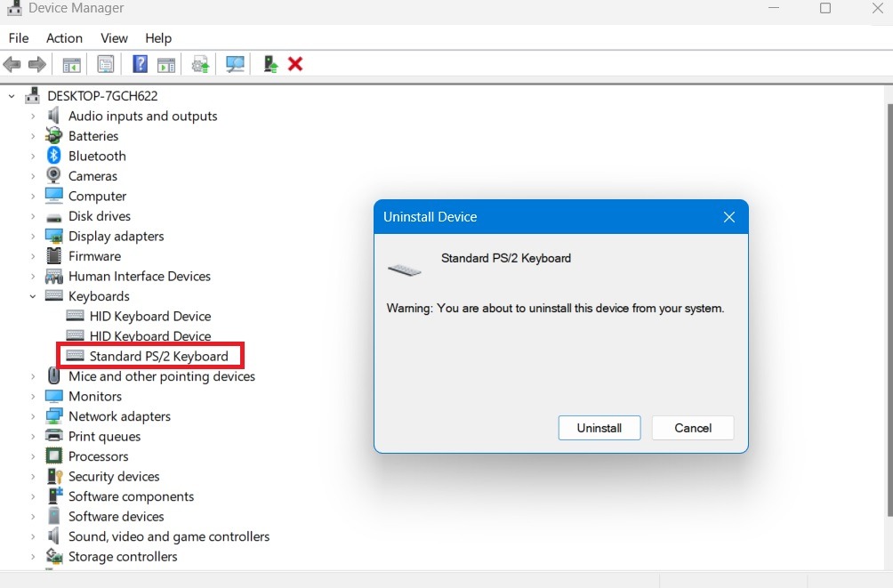Click the Uninstall button
Screen dimensions: 893x588
[599, 428]
